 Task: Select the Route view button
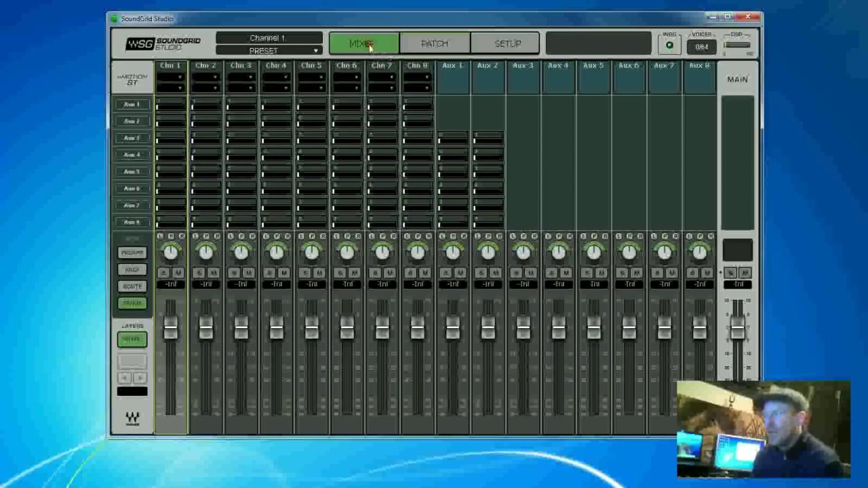click(132, 286)
